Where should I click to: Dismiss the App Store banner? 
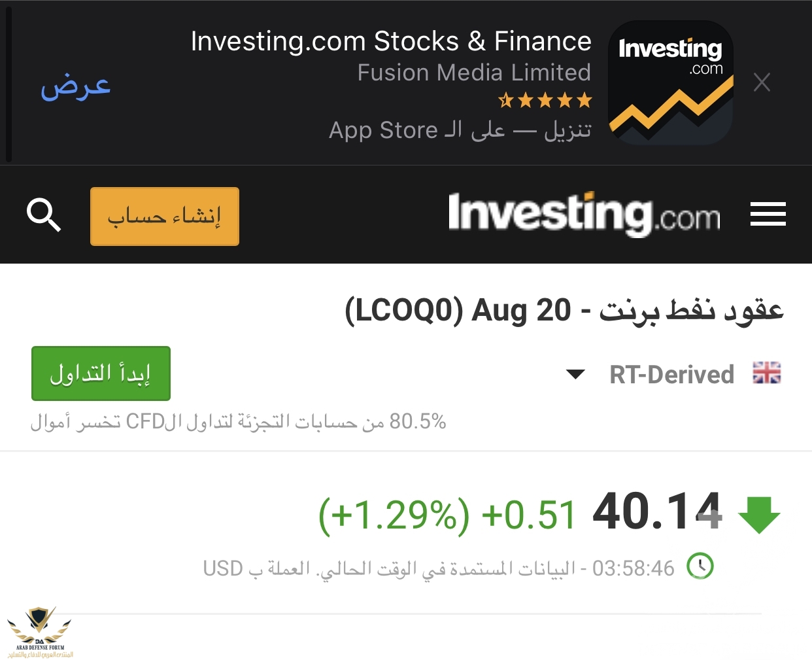pos(762,82)
